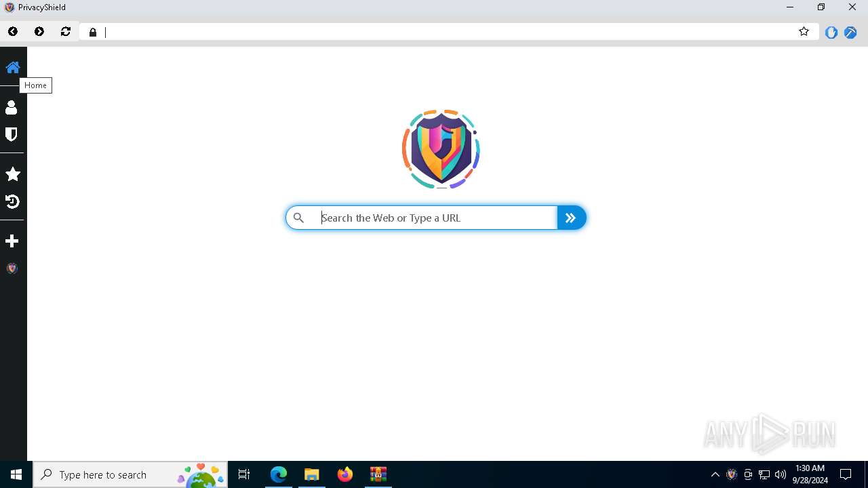Launch Microsoft Edge from the taskbar
Screen dimensions: 868x488
click(279, 474)
